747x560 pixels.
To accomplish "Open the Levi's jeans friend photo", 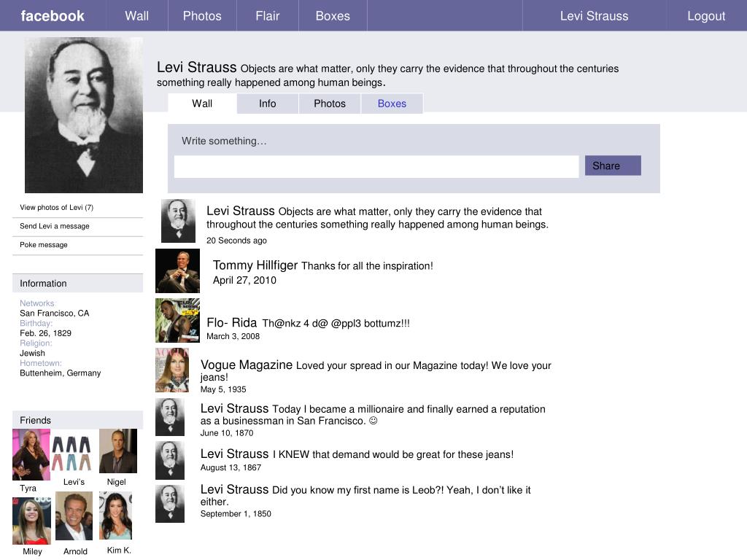I will point(71,454).
